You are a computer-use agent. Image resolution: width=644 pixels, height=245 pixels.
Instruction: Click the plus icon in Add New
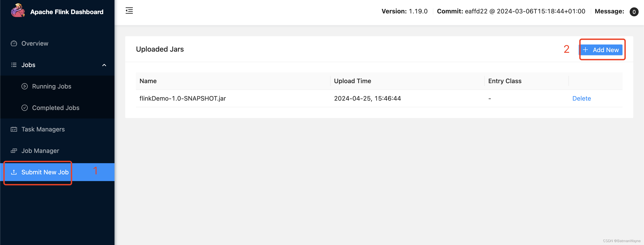pyautogui.click(x=585, y=50)
